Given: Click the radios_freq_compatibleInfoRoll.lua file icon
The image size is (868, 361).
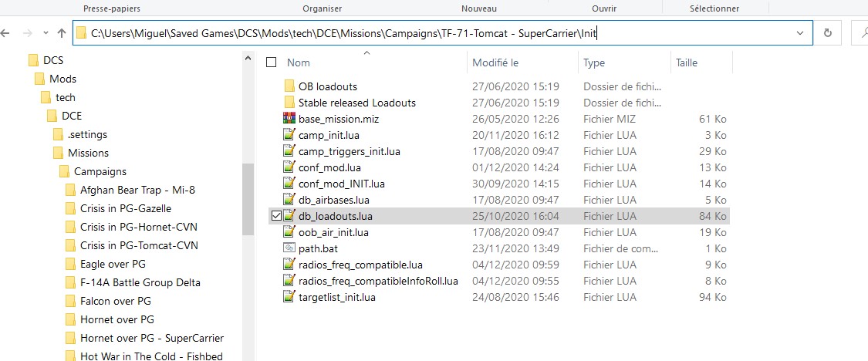Looking at the screenshot, I should click(x=289, y=281).
